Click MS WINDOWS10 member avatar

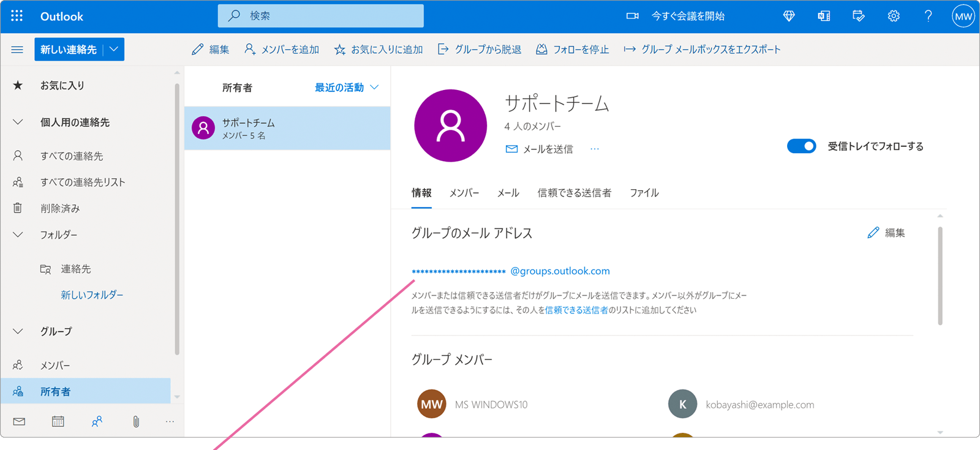(x=432, y=404)
